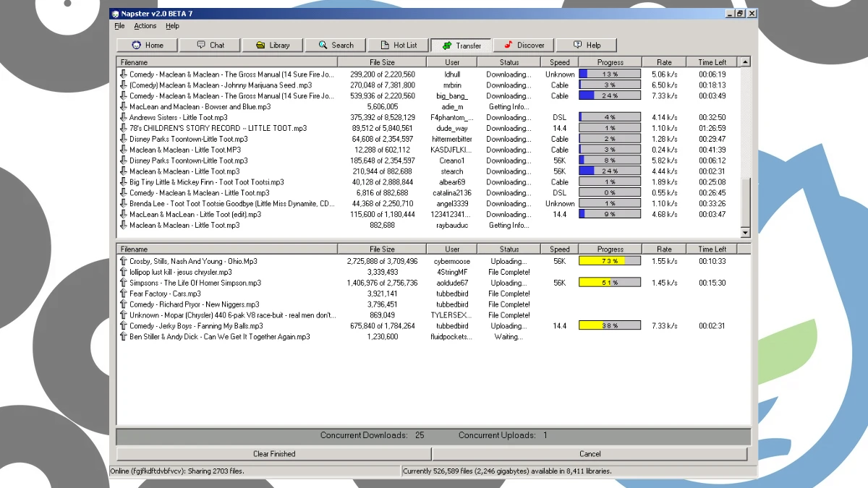Screen dimensions: 868x488
Task: Open the Chat speech bubble icon
Action: (200, 46)
